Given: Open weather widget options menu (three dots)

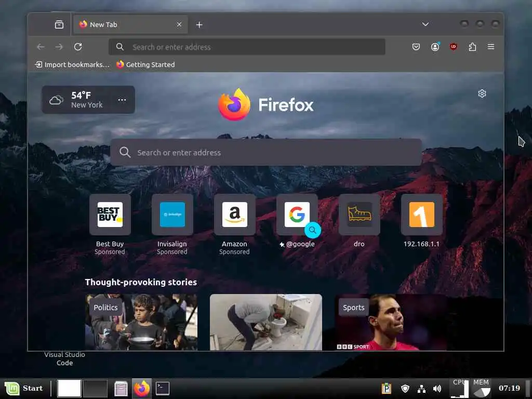Looking at the screenshot, I should pos(122,100).
